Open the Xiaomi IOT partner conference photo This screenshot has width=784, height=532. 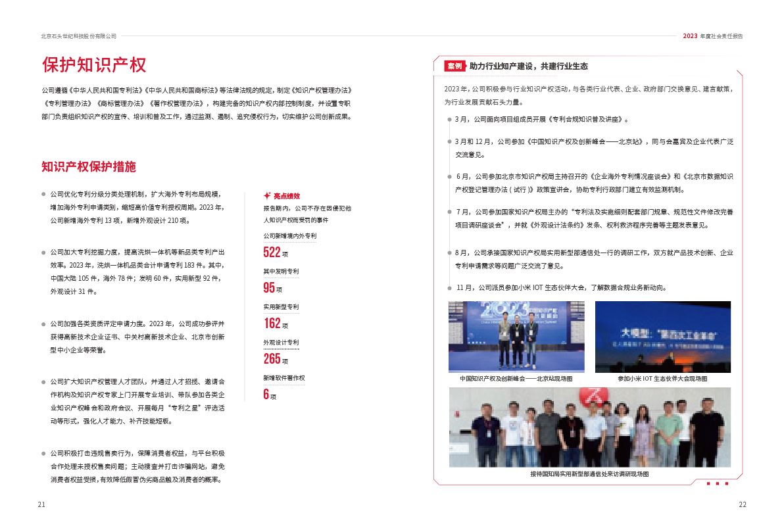(662, 337)
